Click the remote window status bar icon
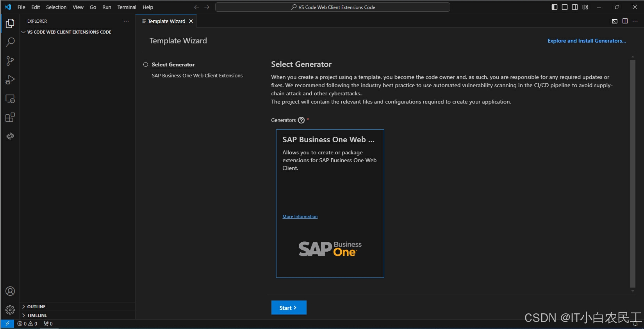This screenshot has height=329, width=644. pos(7,324)
